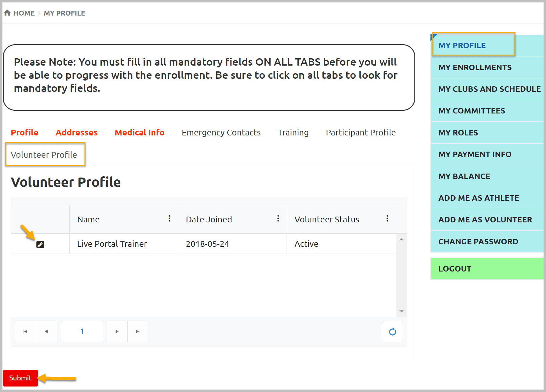Open MY CLUBS AND SCHEDULE
The width and height of the screenshot is (546, 392).
[x=487, y=89]
